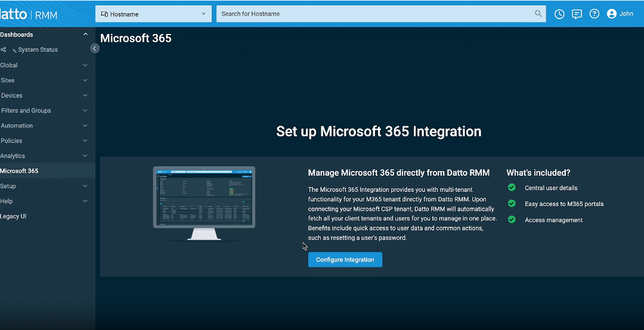Open the recent history clock icon

click(x=559, y=14)
